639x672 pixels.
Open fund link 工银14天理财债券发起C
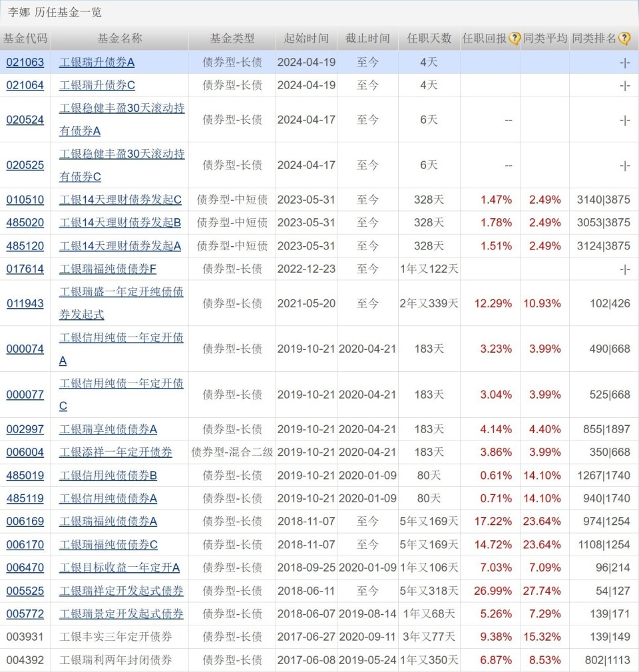pos(120,200)
